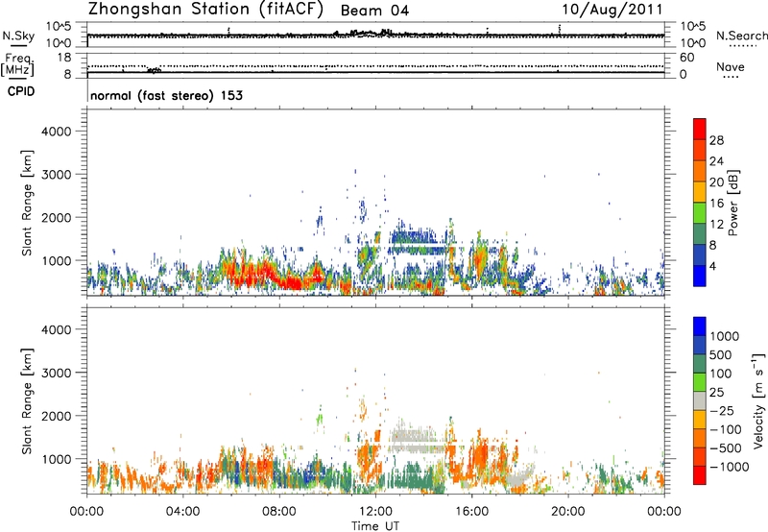Pick the gray segment of velocity colorbar

pyautogui.click(x=700, y=400)
